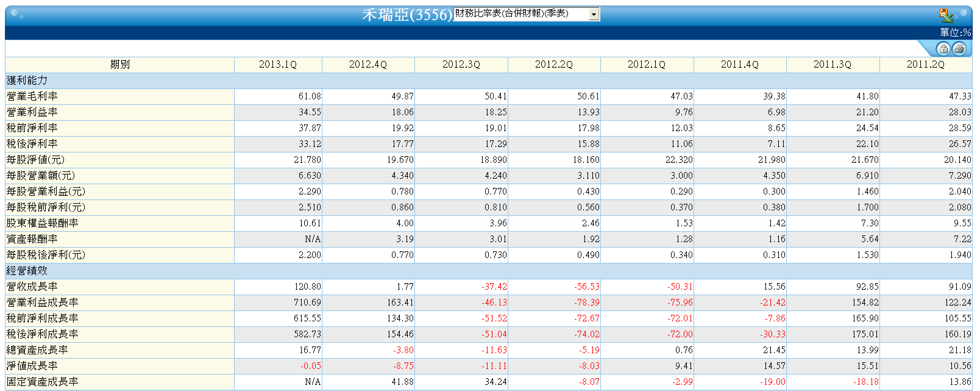Click the red -37.42 revenue growth value
Image resolution: width=980 pixels, height=391 pixels.
pos(494,287)
